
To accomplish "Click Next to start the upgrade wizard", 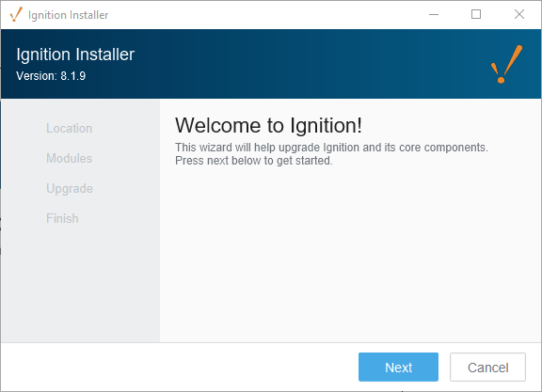I will coord(398,368).
